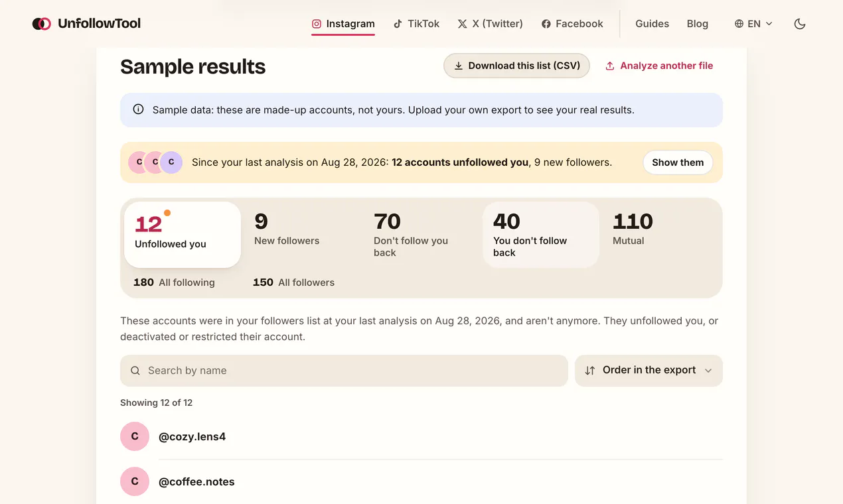
Task: Select the 110 Mutual card
Action: coord(660,235)
